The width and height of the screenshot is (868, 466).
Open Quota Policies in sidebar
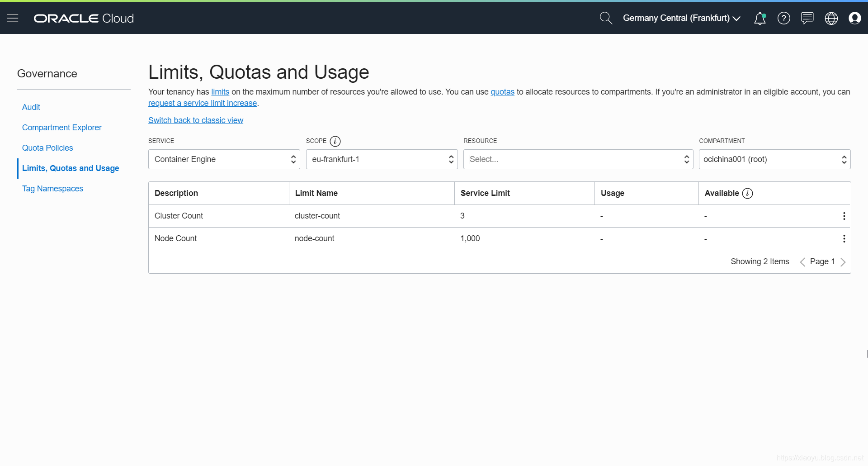point(47,148)
